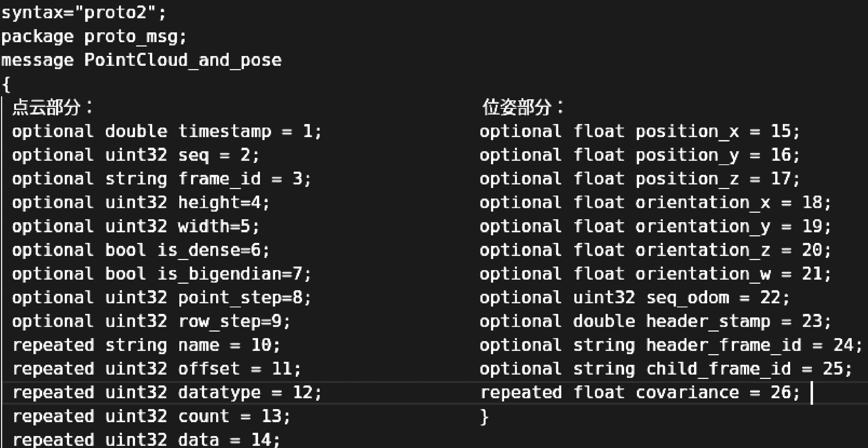This screenshot has height=448, width=868.
Task: Click the syntax="proto2" declaration line
Action: [x=84, y=14]
